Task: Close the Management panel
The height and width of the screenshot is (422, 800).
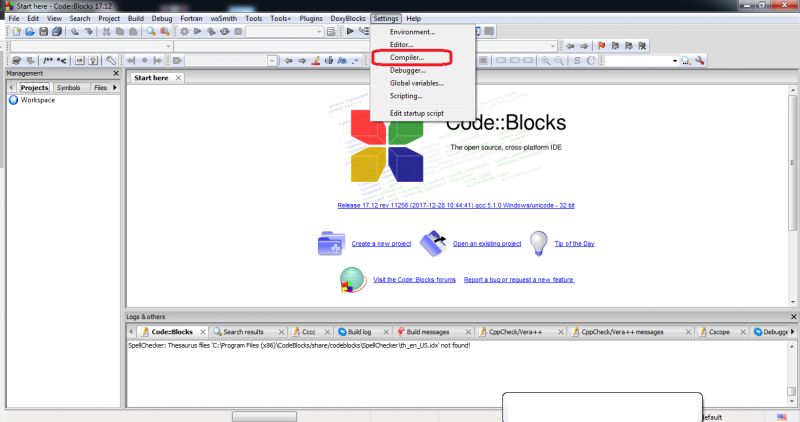Action: [116, 73]
